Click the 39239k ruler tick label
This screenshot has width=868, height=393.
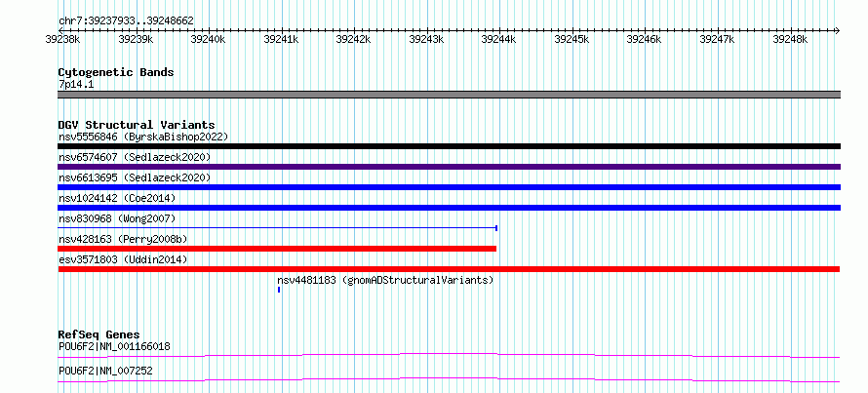[x=136, y=39]
